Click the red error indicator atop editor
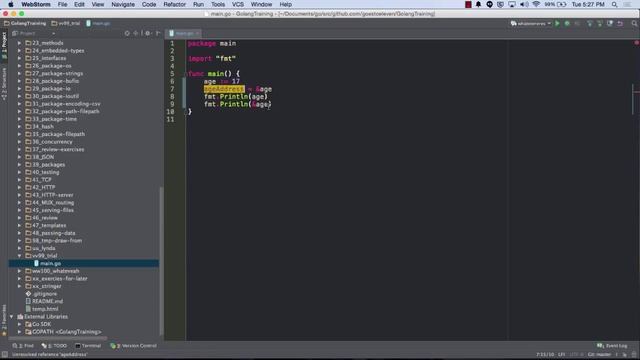This screenshot has width=640, height=360. click(636, 43)
